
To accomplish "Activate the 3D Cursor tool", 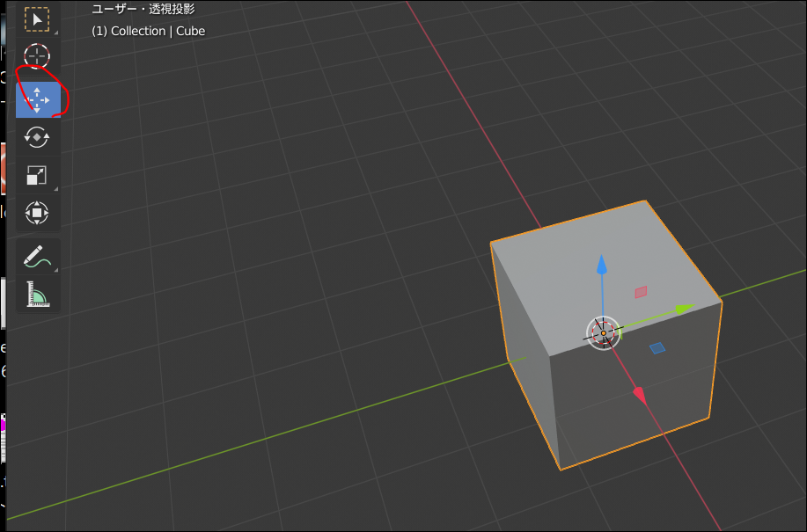I will [38, 56].
